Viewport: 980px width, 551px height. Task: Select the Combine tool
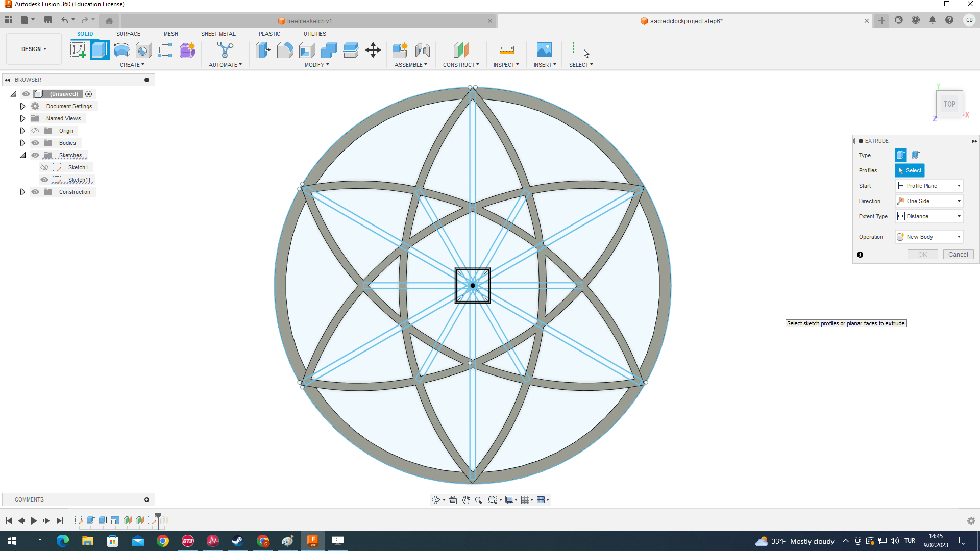329,50
